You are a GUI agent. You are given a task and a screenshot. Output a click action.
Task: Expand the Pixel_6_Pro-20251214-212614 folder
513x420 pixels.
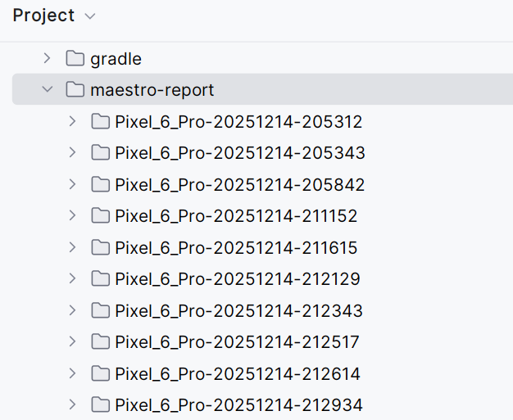pos(72,373)
